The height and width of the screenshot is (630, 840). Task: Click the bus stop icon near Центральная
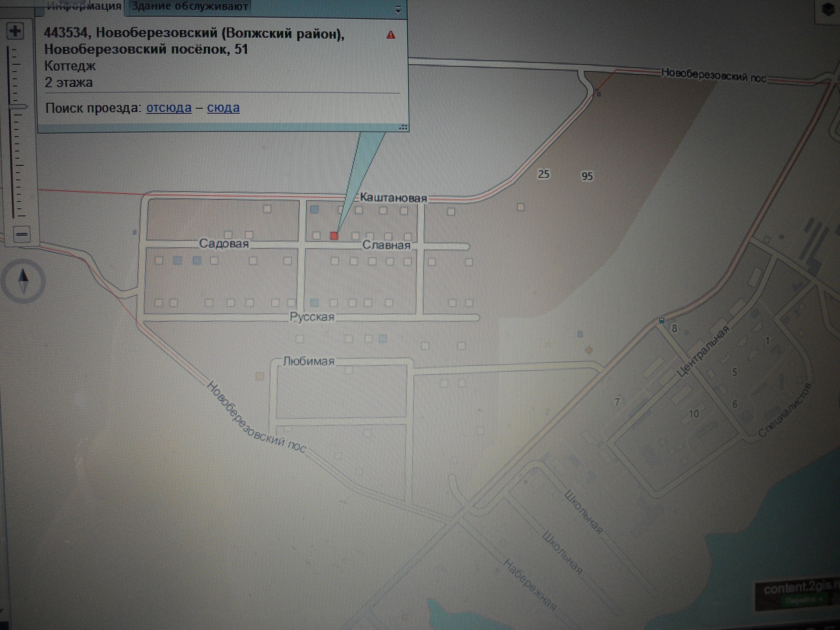coord(661,321)
